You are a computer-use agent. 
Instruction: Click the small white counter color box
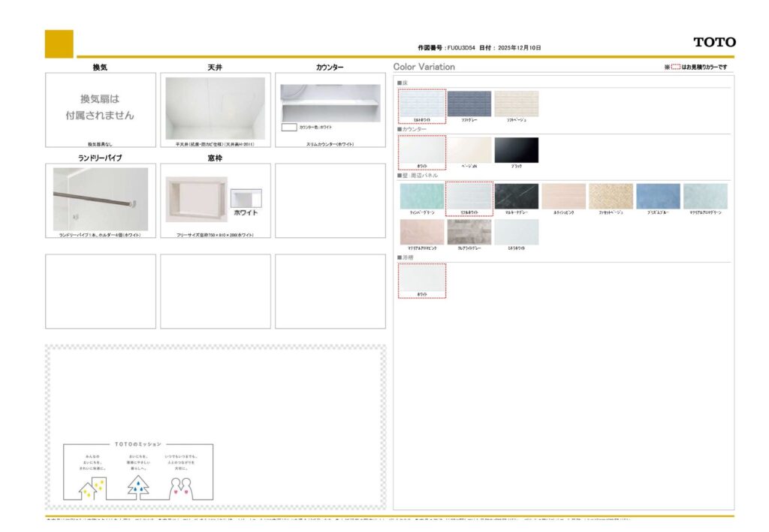click(x=288, y=128)
